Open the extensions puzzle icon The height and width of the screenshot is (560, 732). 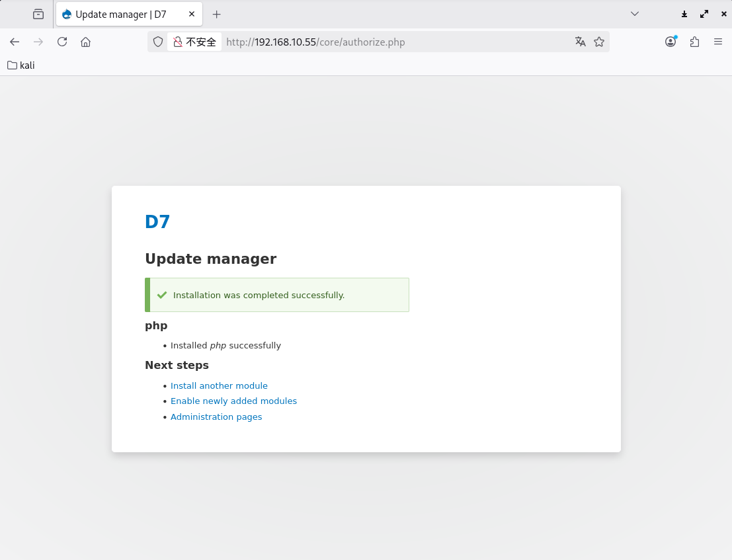694,42
